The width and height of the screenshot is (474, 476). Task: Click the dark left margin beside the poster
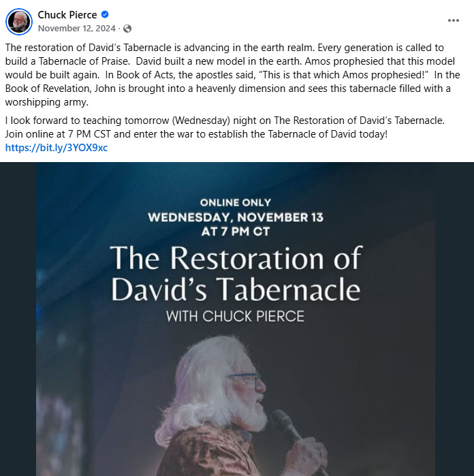tap(18, 319)
